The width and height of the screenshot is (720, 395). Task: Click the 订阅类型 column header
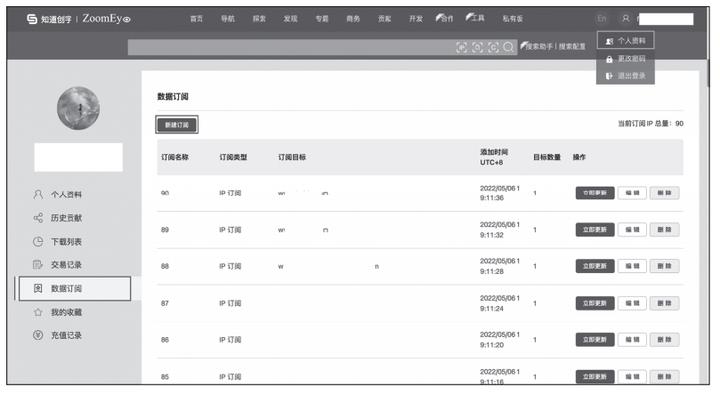[x=233, y=157]
